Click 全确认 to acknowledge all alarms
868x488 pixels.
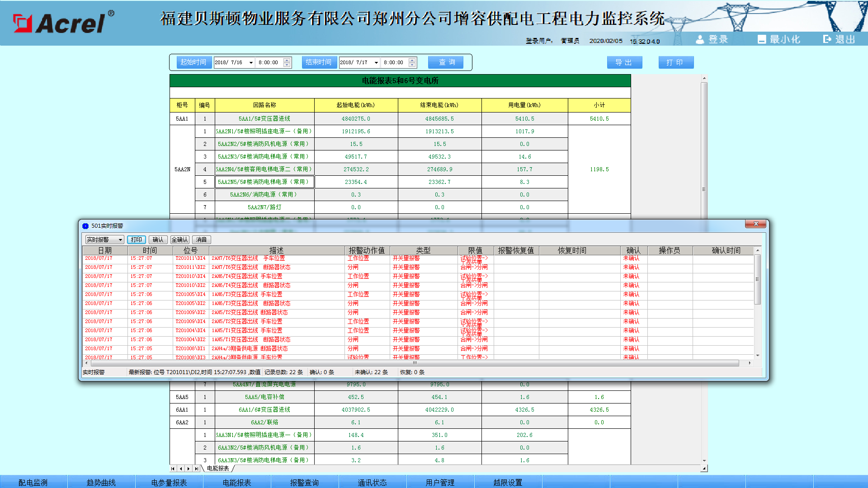pyautogui.click(x=180, y=240)
